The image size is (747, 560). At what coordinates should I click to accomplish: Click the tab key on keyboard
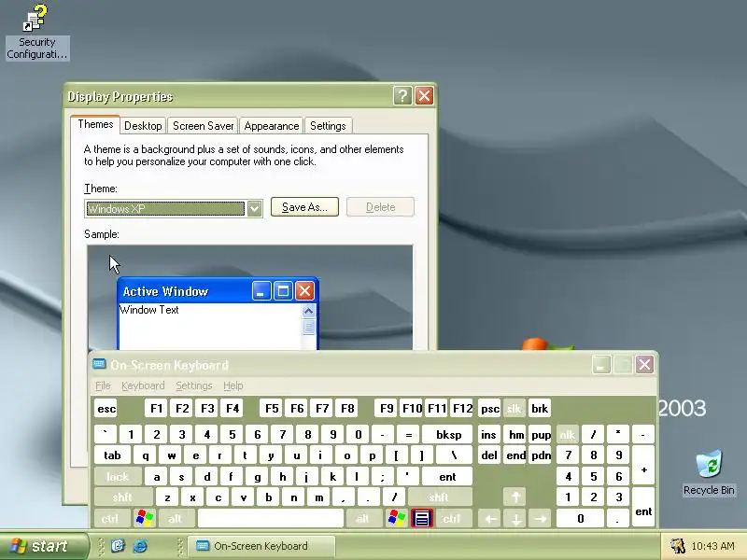112,455
